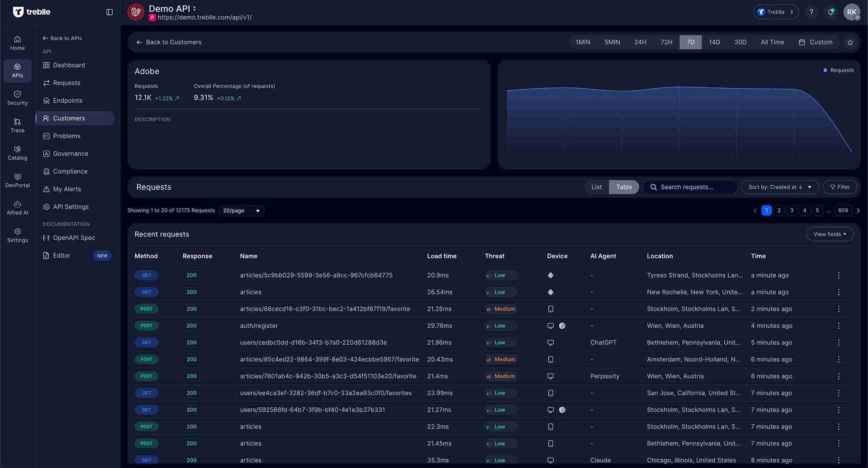Open the notifications bell
Viewport: 868px width, 468px height.
[831, 12]
